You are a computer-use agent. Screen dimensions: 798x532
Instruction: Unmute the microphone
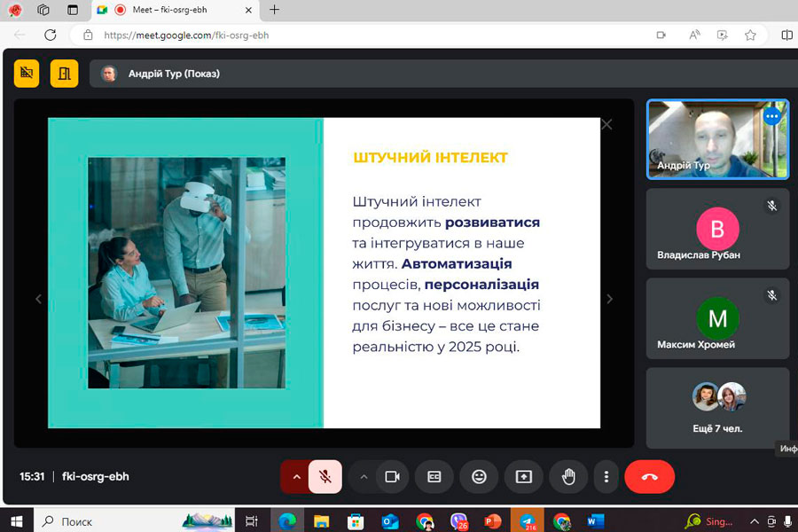(x=325, y=477)
